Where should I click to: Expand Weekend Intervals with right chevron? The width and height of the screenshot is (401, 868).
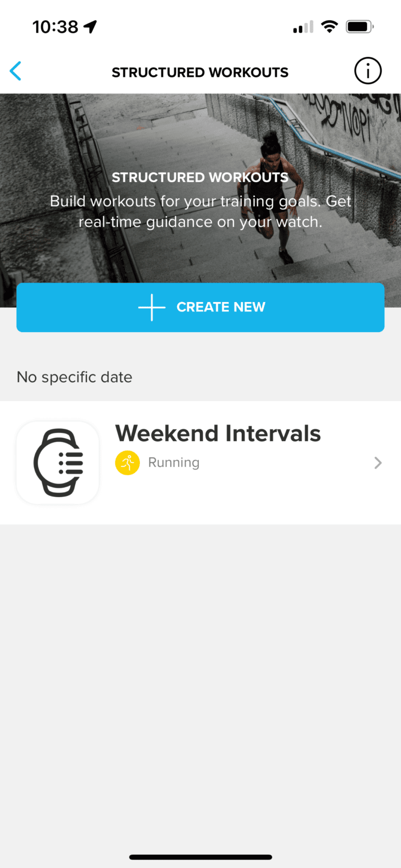[378, 462]
